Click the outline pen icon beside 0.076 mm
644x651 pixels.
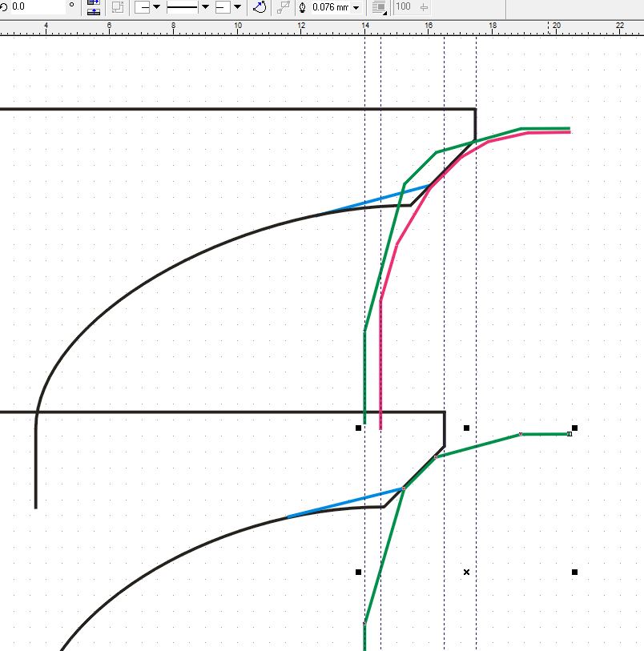coord(302,7)
